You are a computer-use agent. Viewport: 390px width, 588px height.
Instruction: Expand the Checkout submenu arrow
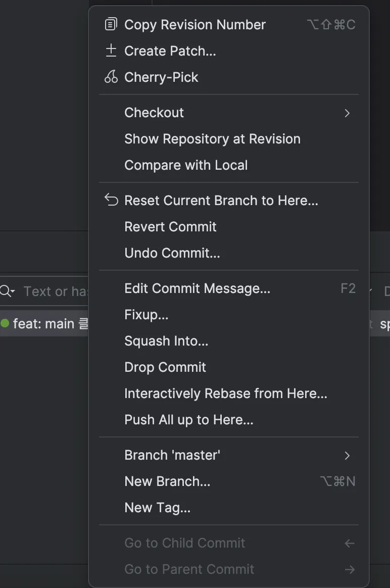(x=347, y=113)
